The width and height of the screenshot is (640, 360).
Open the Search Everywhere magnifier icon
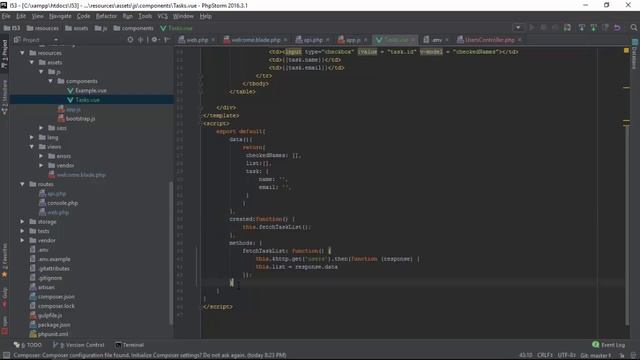tap(633, 28)
